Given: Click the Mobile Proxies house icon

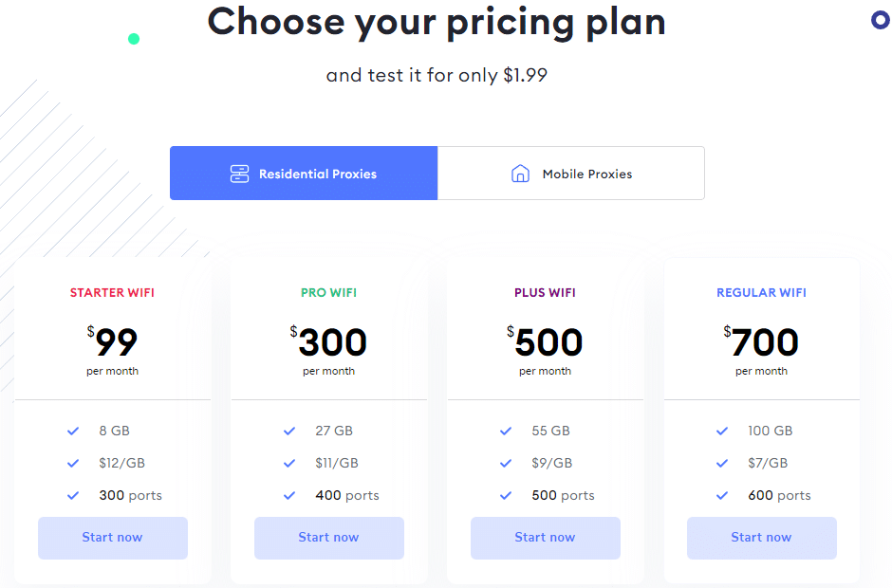Looking at the screenshot, I should point(520,174).
